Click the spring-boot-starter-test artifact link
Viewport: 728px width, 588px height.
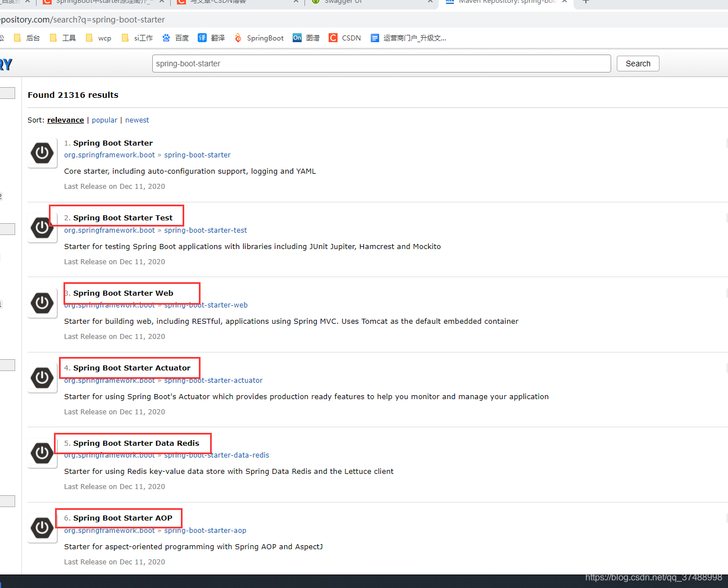[x=206, y=230]
